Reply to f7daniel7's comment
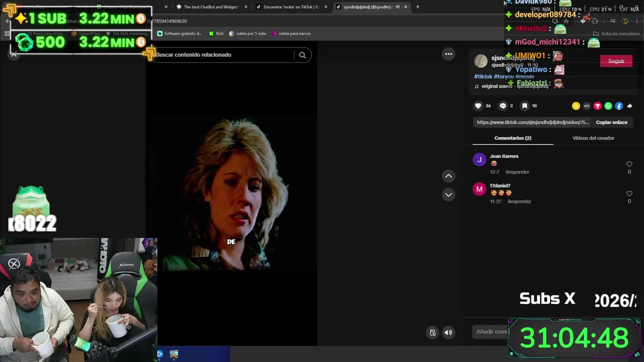 519,202
